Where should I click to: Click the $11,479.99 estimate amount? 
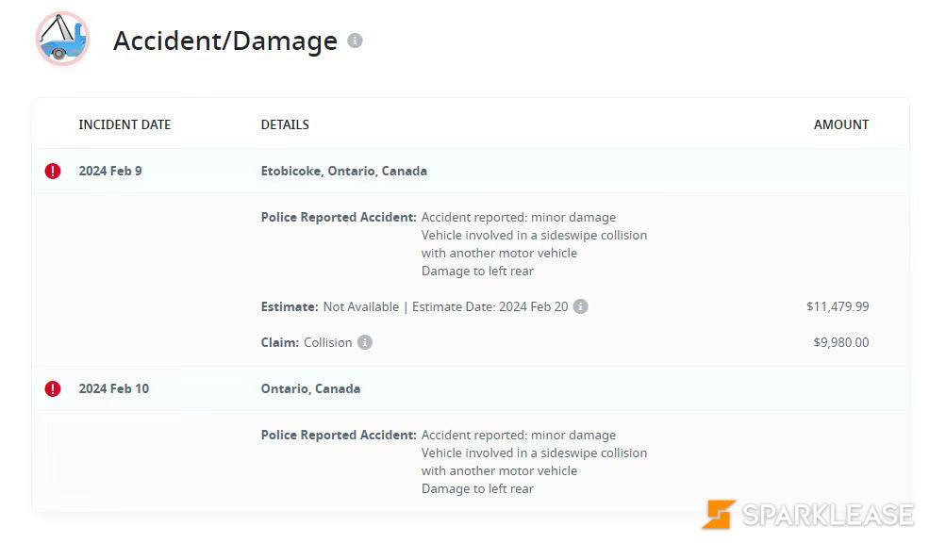point(838,306)
